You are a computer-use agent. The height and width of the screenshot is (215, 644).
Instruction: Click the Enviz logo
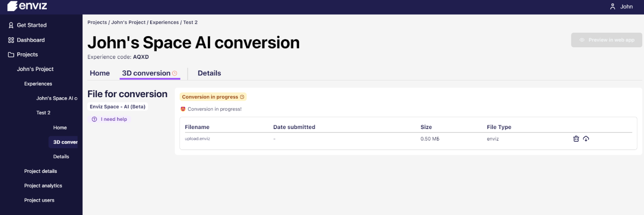pos(27,6)
